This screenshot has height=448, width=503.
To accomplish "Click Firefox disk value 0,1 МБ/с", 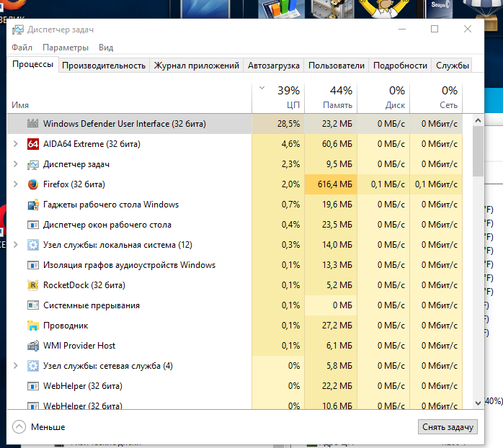I will pyautogui.click(x=388, y=184).
